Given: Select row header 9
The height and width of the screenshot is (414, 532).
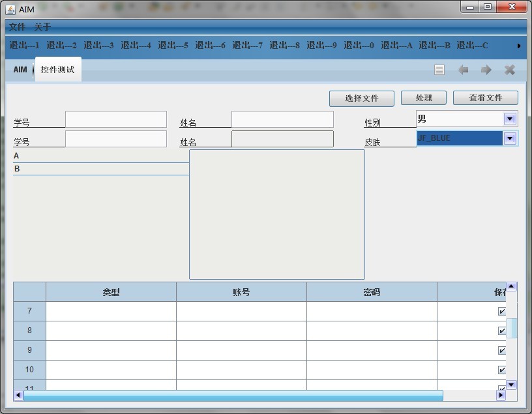Looking at the screenshot, I should click(29, 350).
